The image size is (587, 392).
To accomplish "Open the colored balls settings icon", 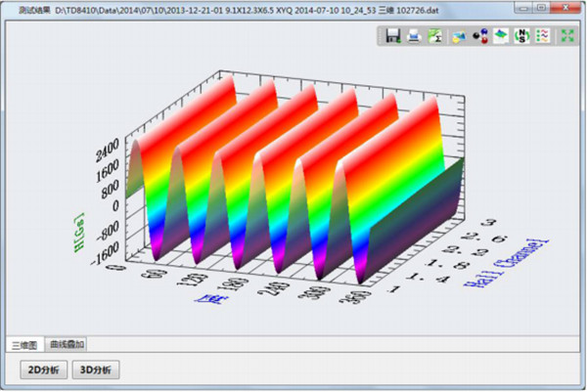I will click(479, 36).
